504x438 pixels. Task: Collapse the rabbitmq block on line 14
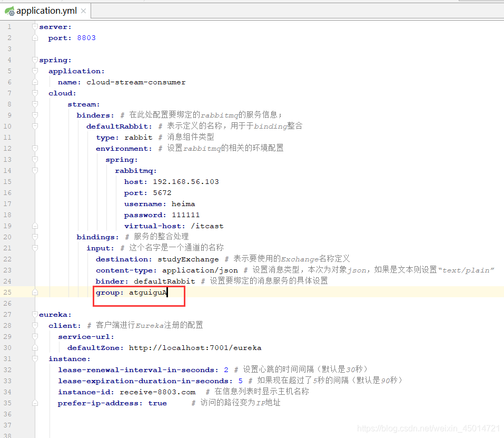pyautogui.click(x=35, y=171)
